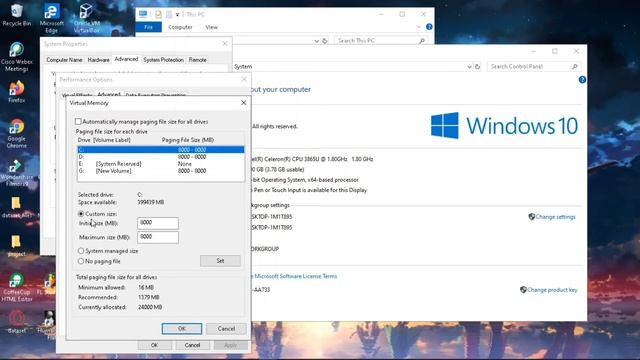Click the help icon in This PC ribbon
Screen dimensions: 640x360
pos(429,27)
